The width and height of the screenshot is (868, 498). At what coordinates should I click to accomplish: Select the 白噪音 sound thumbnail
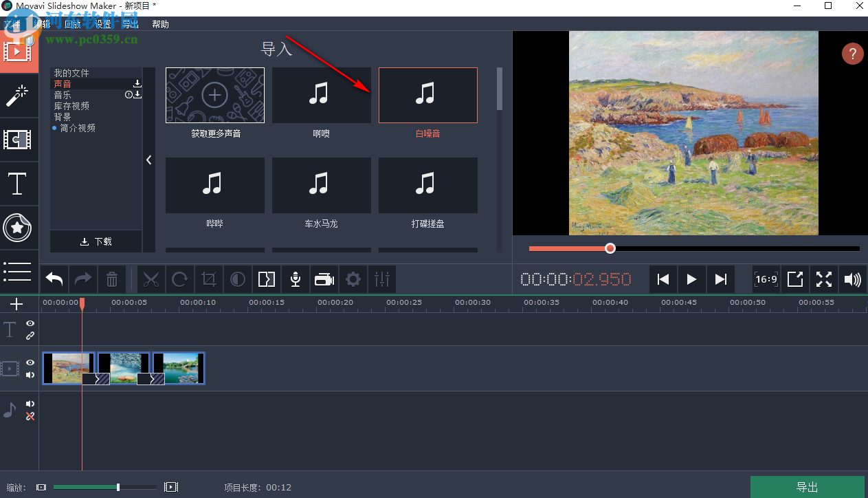pos(427,96)
